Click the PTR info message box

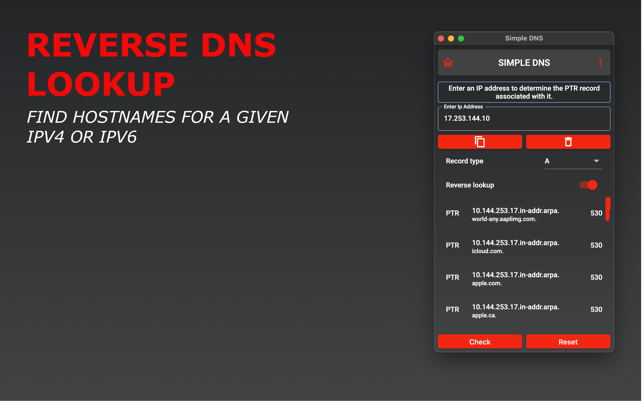(524, 92)
